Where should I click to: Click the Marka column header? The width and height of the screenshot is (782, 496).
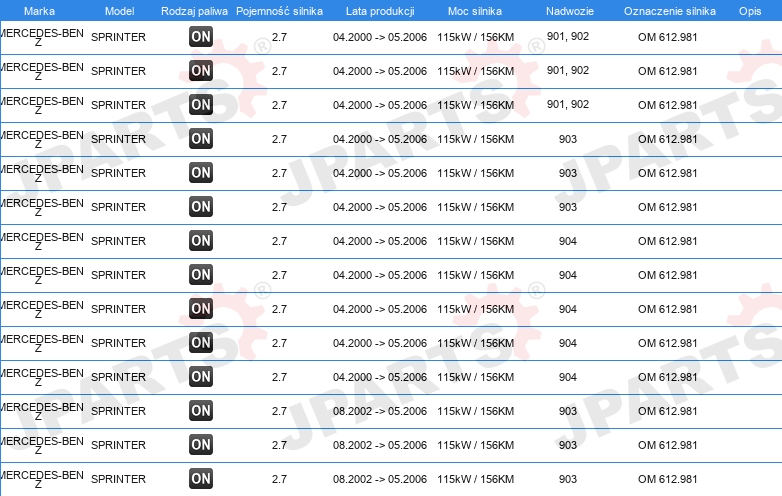click(39, 11)
